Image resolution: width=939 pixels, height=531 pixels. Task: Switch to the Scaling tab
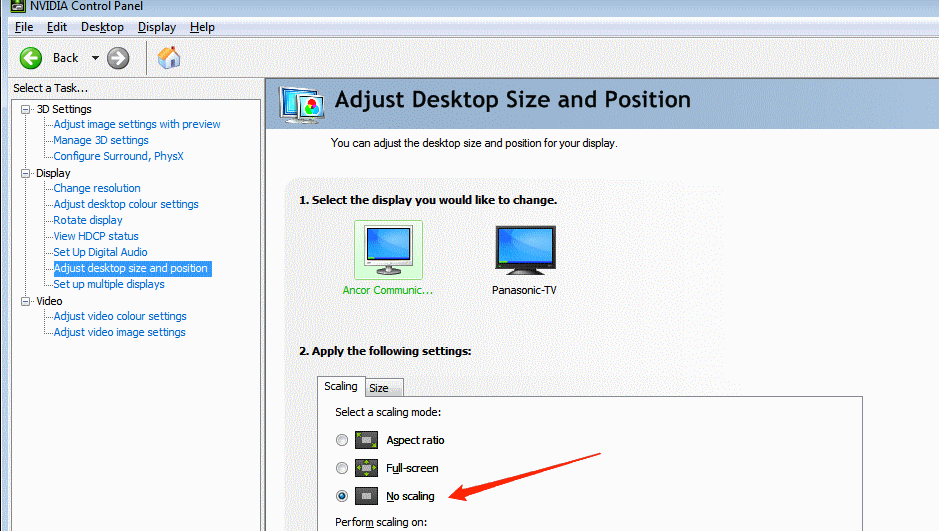(x=341, y=386)
